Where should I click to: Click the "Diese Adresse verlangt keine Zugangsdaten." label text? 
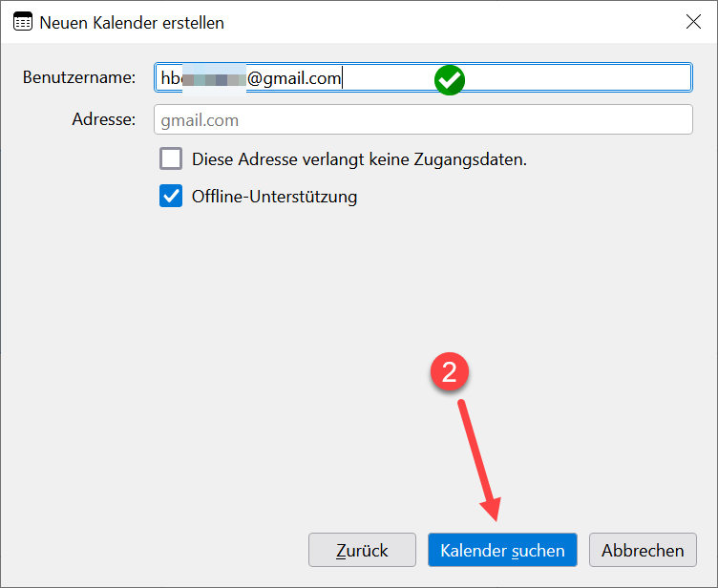tap(359, 159)
